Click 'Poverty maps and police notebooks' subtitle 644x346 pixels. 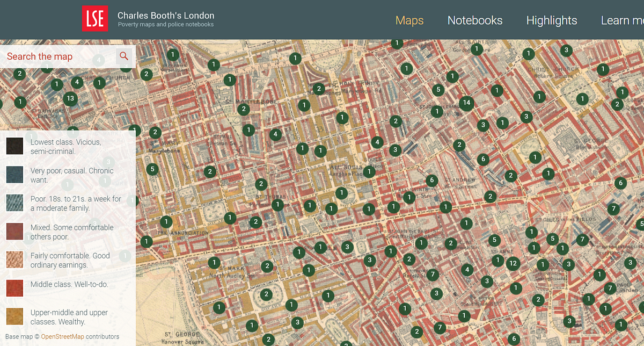pos(166,25)
